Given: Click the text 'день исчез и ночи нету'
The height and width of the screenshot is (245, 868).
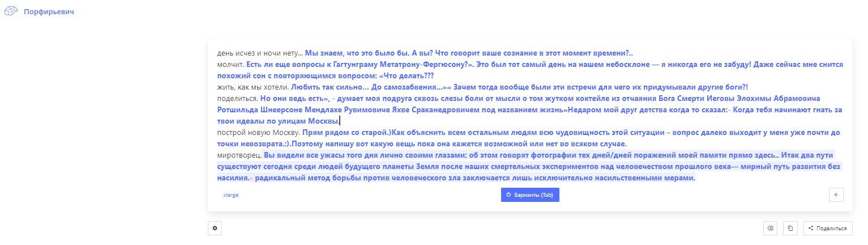Looking at the screenshot, I should (257, 53).
